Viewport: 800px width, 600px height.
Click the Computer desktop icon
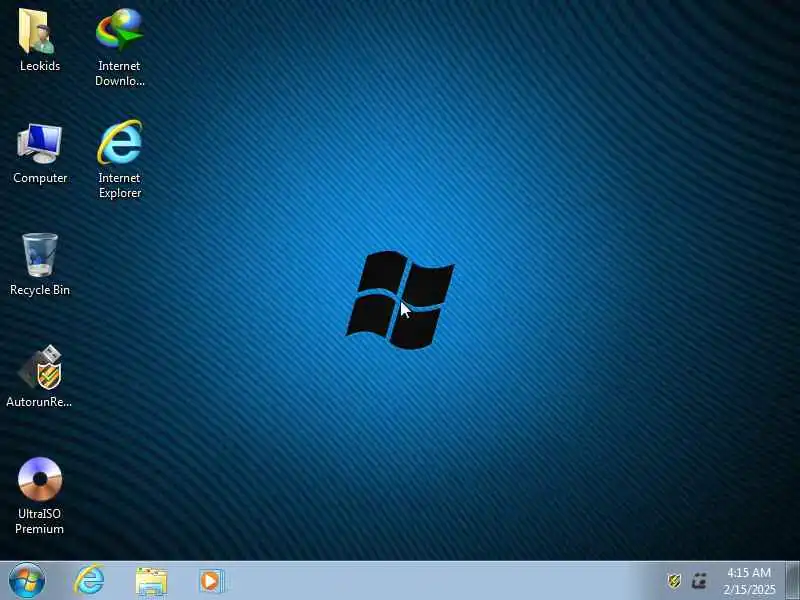(x=40, y=143)
